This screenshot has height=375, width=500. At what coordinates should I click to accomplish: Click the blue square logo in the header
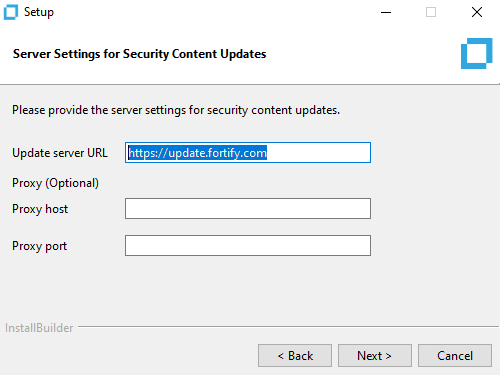[476, 53]
